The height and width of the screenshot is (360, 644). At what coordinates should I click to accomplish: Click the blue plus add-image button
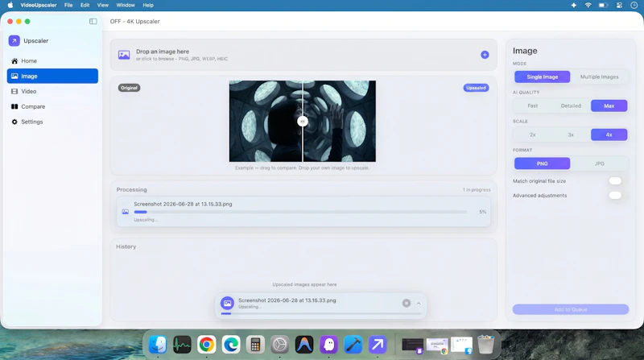click(485, 55)
